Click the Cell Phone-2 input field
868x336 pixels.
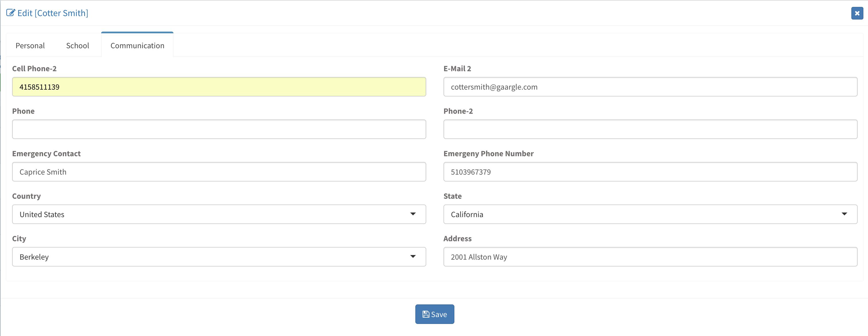click(x=219, y=87)
